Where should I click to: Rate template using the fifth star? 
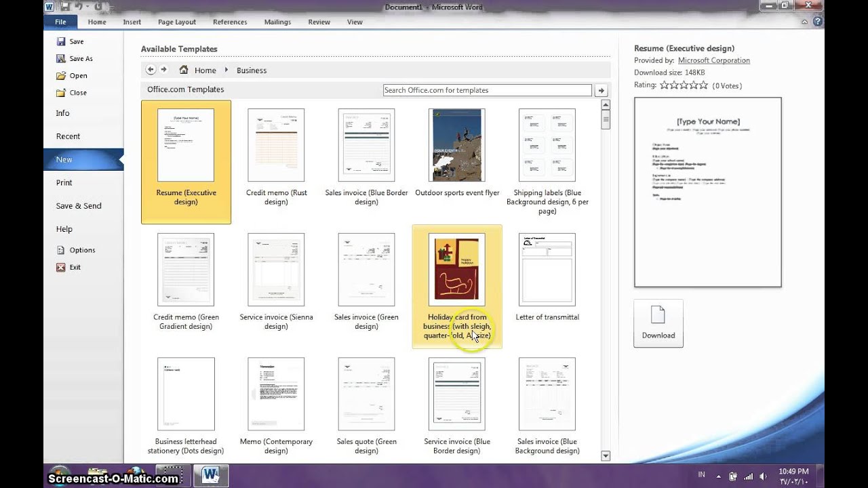point(704,85)
